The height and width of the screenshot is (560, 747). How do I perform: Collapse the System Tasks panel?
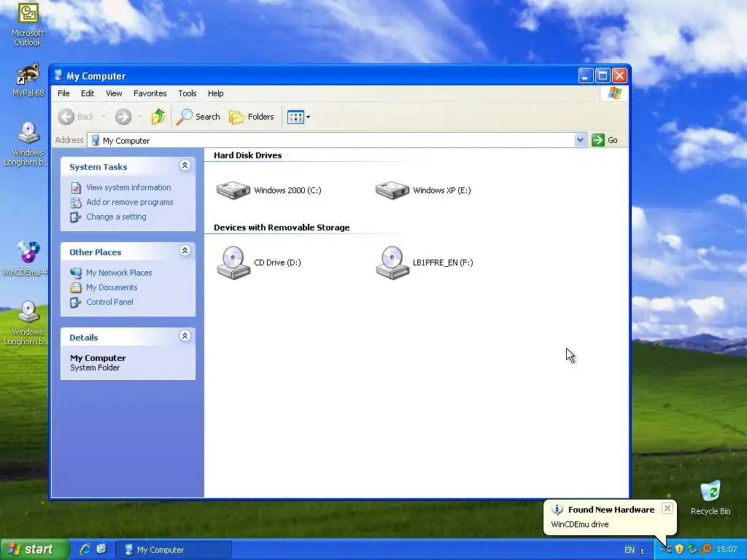click(x=185, y=166)
